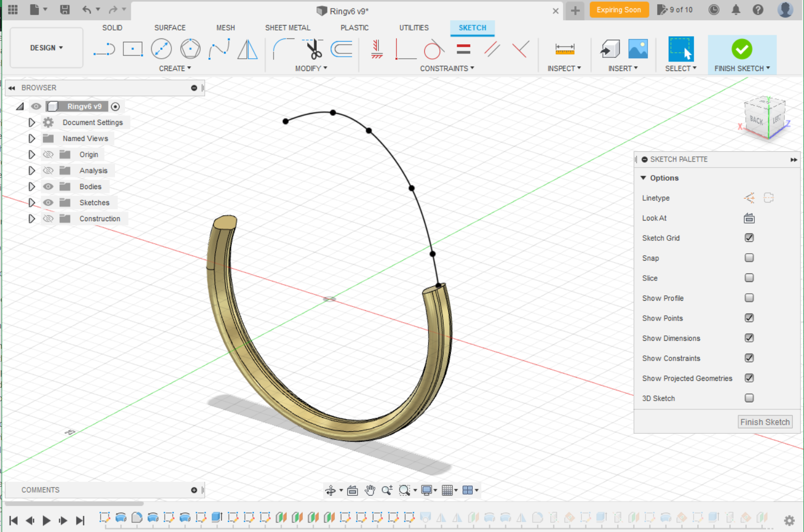Open the DESIGN workspace dropdown
The image size is (804, 532).
point(46,48)
